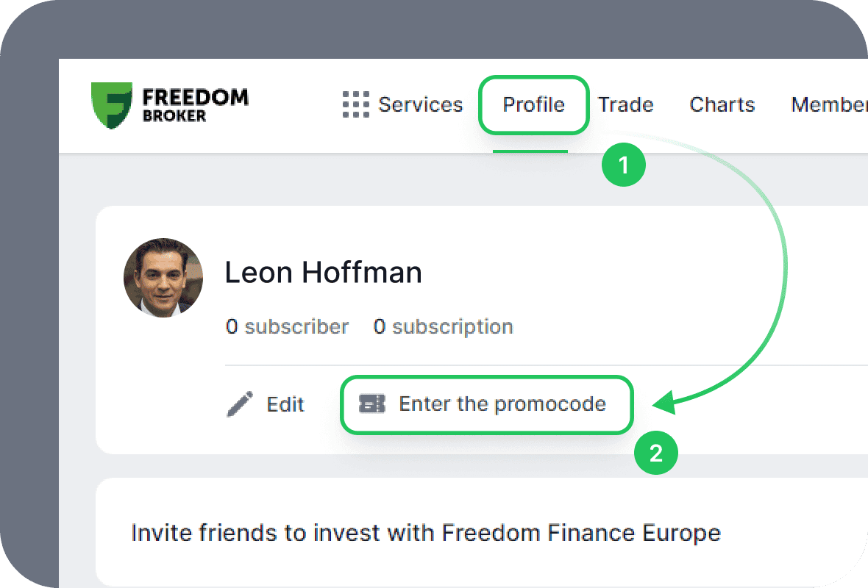The height and width of the screenshot is (588, 868).
Task: Switch to the Profile tab
Action: [533, 105]
